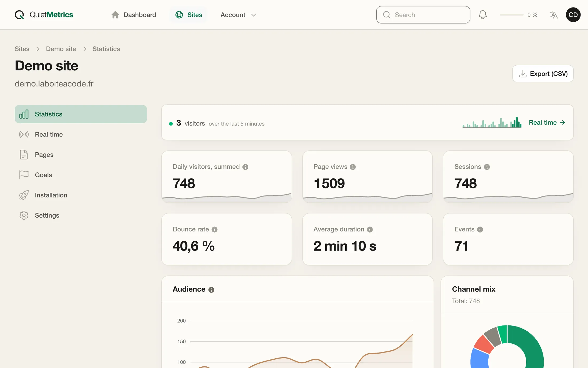Click the 1 509 page views value
The height and width of the screenshot is (368, 588).
pyautogui.click(x=329, y=183)
